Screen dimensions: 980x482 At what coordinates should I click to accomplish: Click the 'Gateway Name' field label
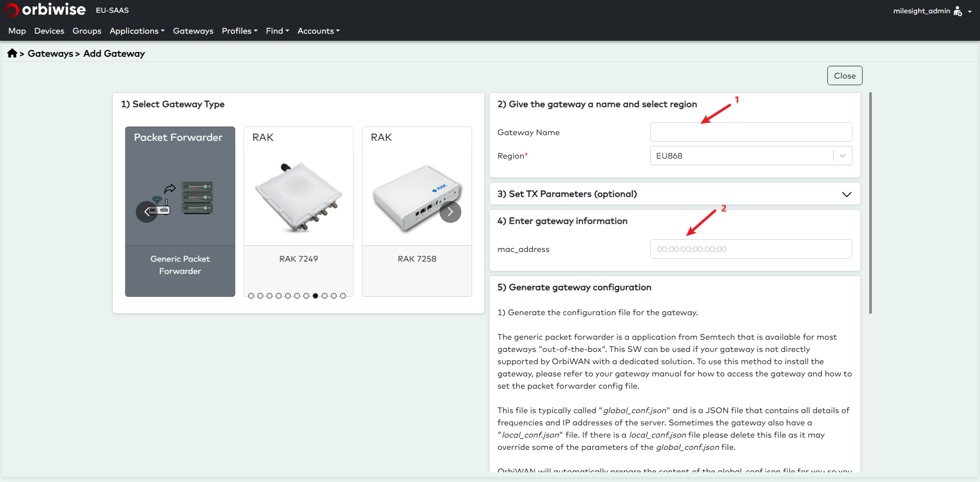(528, 132)
